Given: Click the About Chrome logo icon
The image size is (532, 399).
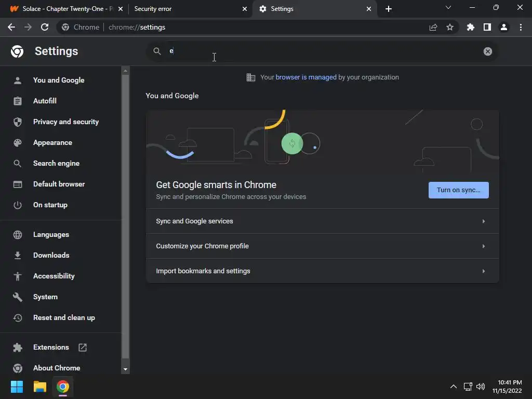Looking at the screenshot, I should (18, 368).
